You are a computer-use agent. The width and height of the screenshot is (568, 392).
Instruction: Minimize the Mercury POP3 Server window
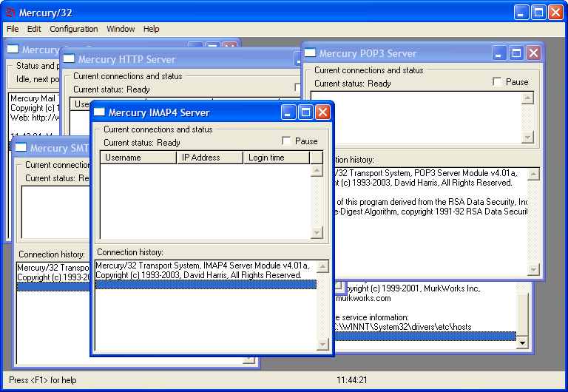(x=499, y=53)
